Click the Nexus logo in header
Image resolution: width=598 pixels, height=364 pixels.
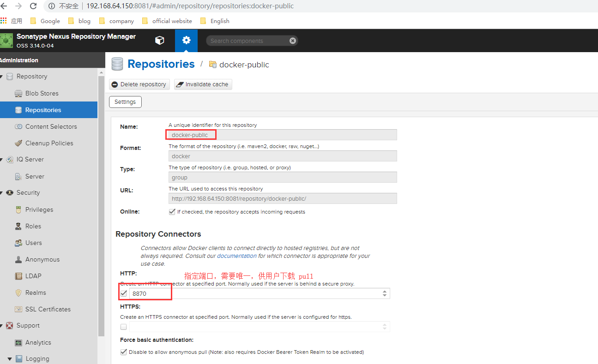coord(6,41)
